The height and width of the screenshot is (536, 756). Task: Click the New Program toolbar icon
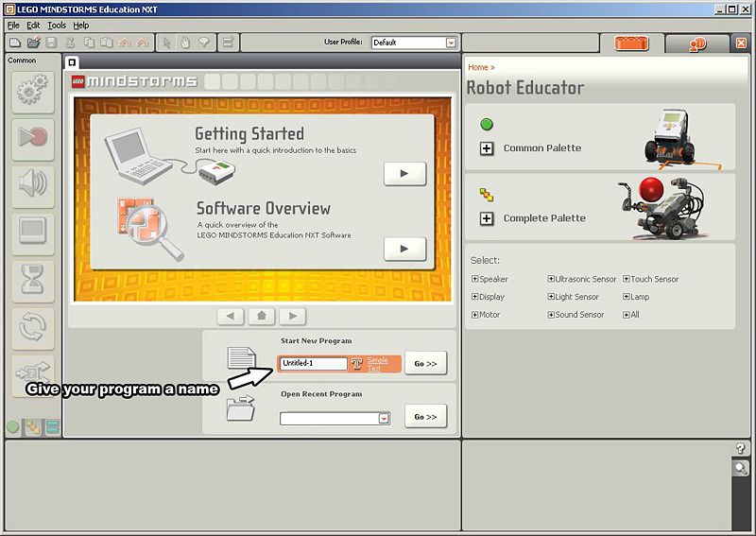(x=15, y=43)
